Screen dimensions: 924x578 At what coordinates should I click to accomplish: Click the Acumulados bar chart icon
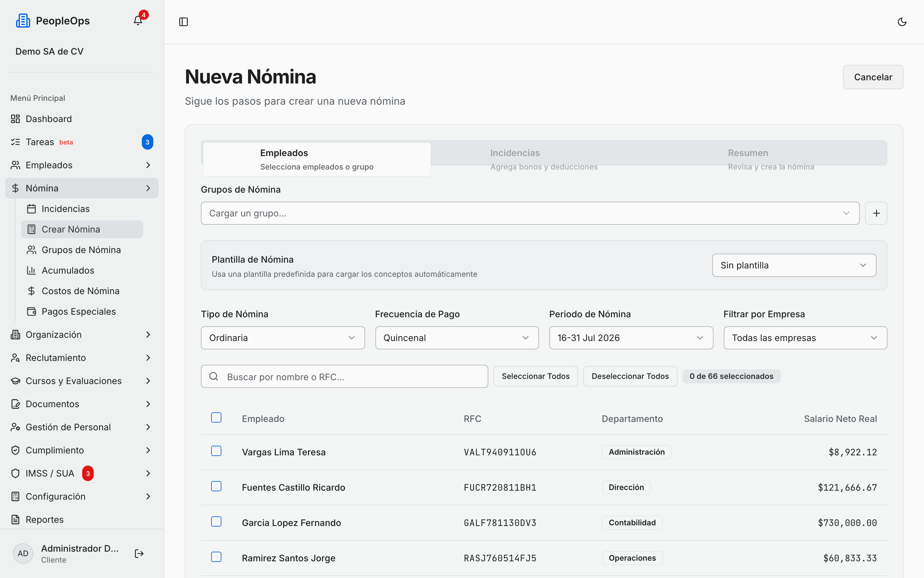coord(31,270)
